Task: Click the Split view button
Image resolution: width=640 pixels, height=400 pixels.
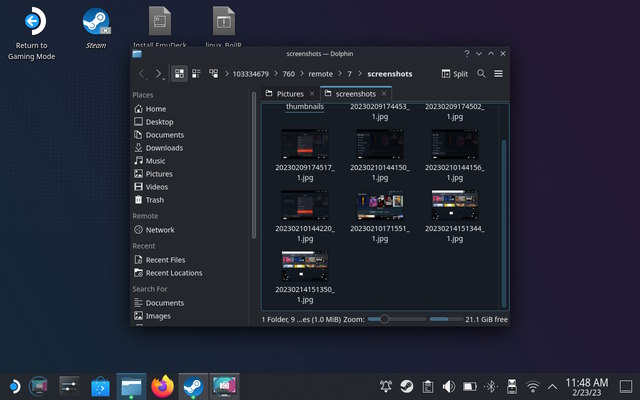Action: coord(455,74)
